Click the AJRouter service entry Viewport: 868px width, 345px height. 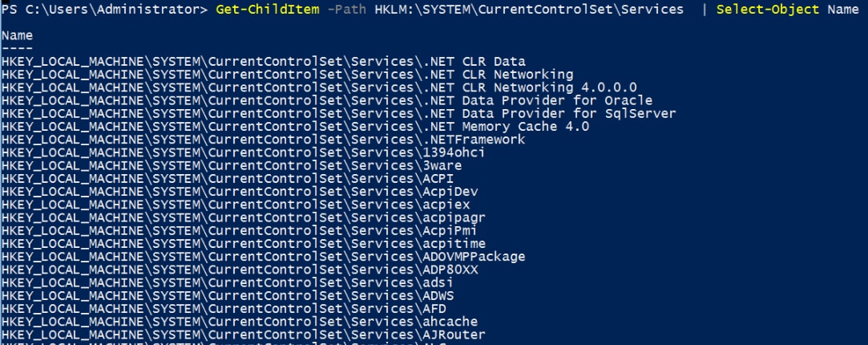(244, 335)
